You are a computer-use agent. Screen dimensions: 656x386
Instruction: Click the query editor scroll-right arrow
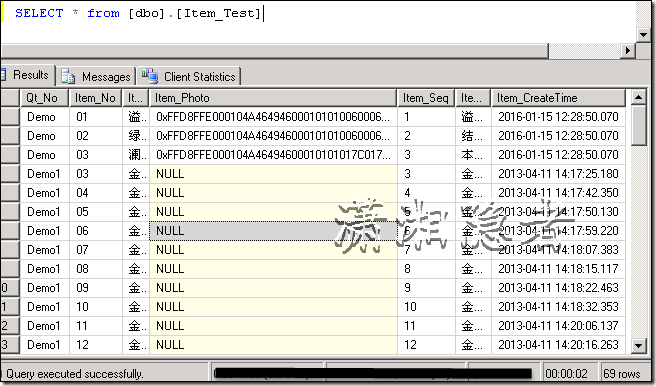(627, 51)
